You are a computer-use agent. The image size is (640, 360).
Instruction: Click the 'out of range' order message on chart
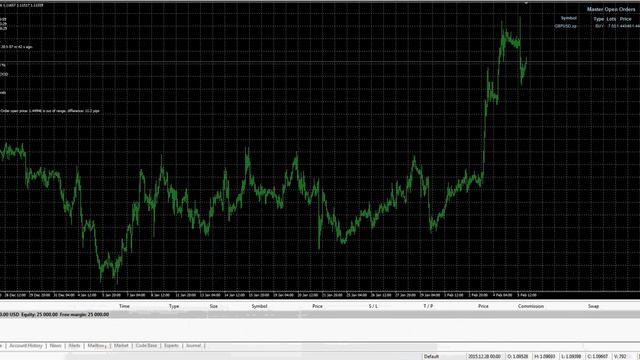[x=50, y=111]
